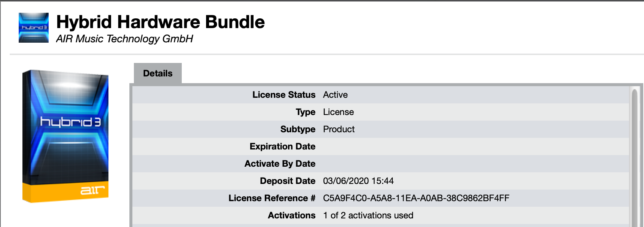Click the Activate By Date row label

click(x=280, y=164)
